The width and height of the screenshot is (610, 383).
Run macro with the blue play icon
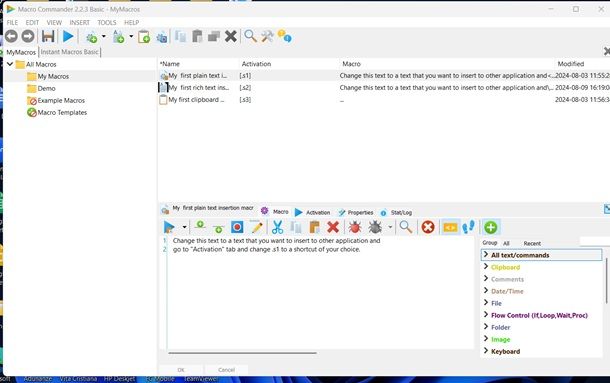[x=68, y=37]
